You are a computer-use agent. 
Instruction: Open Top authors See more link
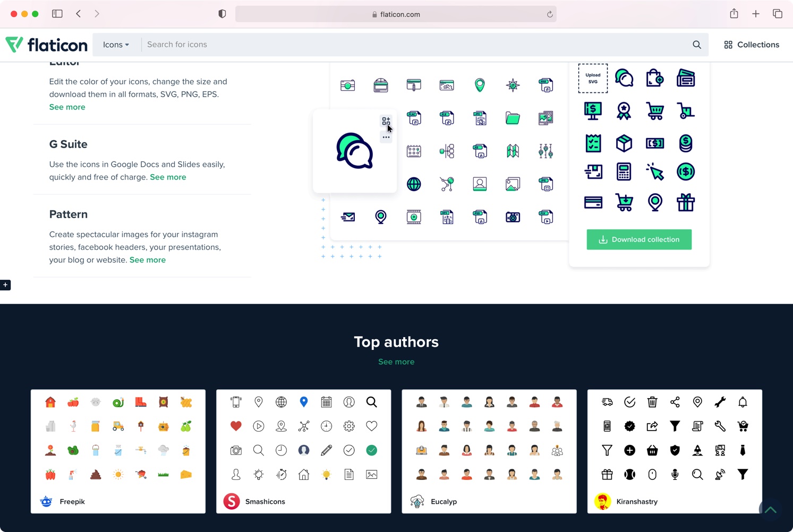point(396,362)
